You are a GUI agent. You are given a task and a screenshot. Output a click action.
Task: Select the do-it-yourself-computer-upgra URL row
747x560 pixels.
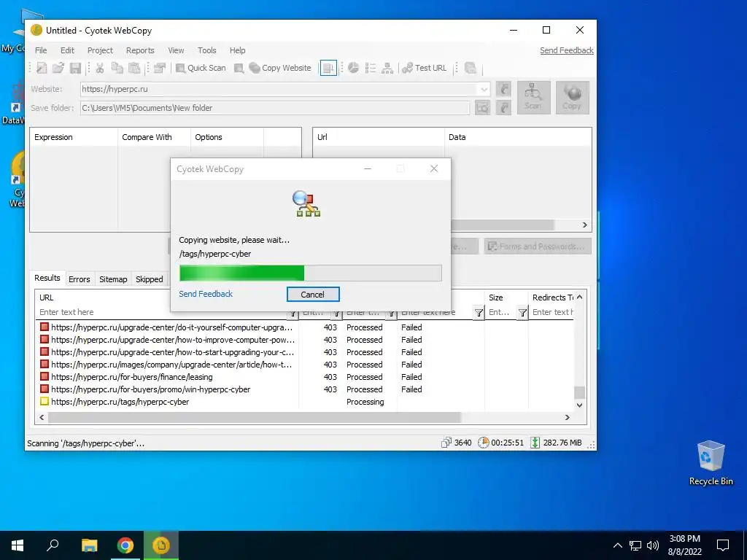305,327
